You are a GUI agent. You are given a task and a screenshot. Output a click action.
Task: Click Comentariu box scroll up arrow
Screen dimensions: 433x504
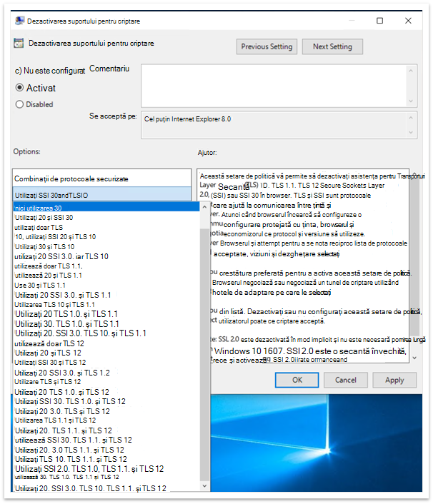411,71
